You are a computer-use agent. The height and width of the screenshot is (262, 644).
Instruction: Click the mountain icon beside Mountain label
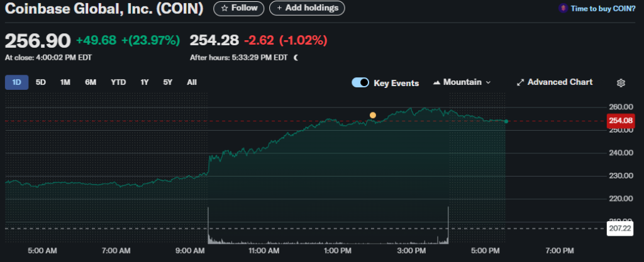click(x=437, y=82)
